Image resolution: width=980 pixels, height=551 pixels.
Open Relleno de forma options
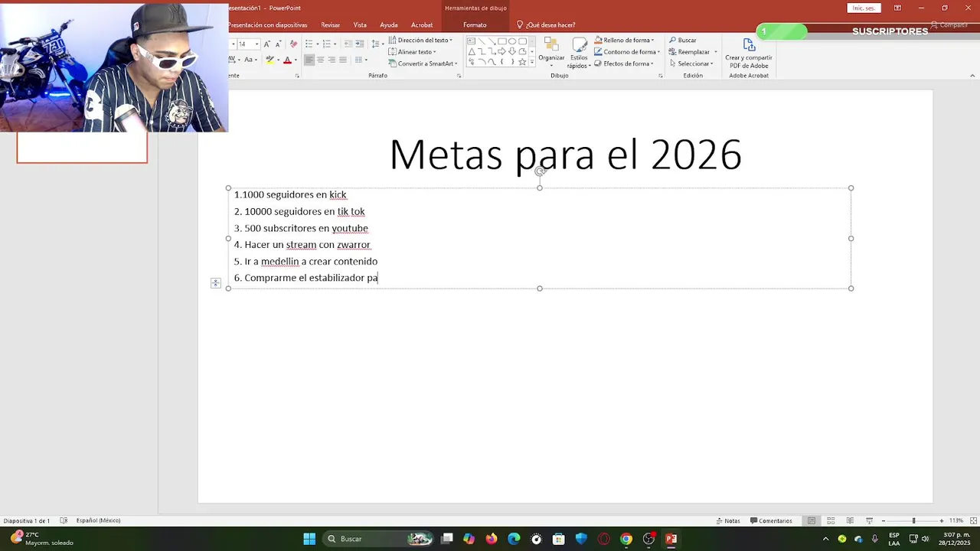[x=624, y=40]
